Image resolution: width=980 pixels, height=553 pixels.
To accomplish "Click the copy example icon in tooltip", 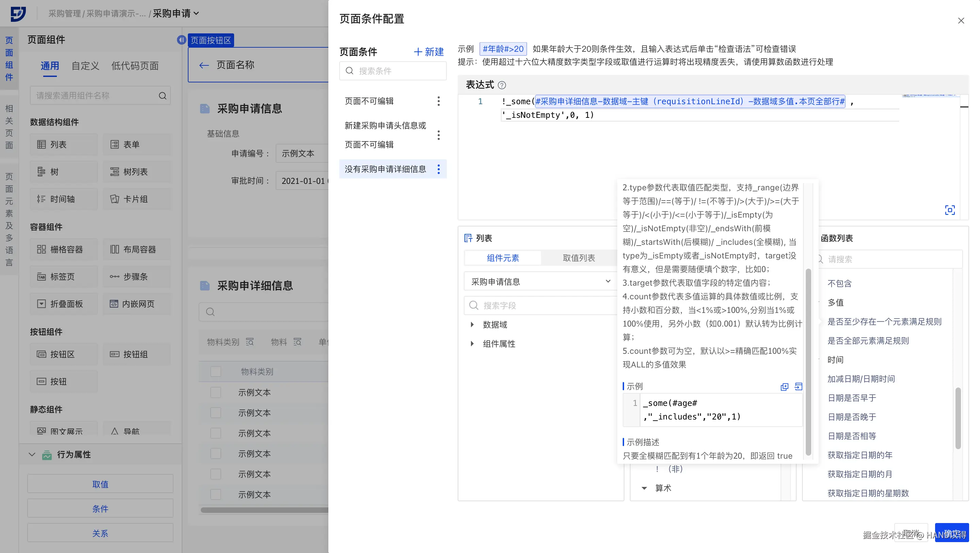I will point(784,387).
